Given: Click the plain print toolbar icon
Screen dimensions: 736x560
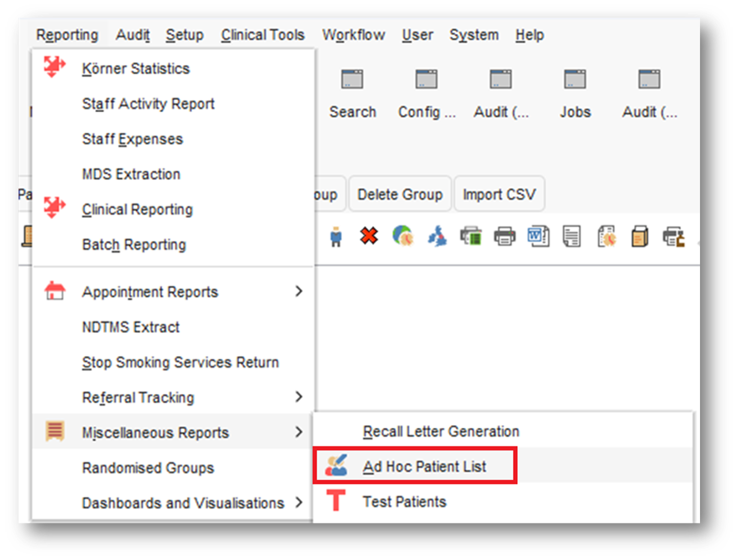Looking at the screenshot, I should (x=505, y=236).
